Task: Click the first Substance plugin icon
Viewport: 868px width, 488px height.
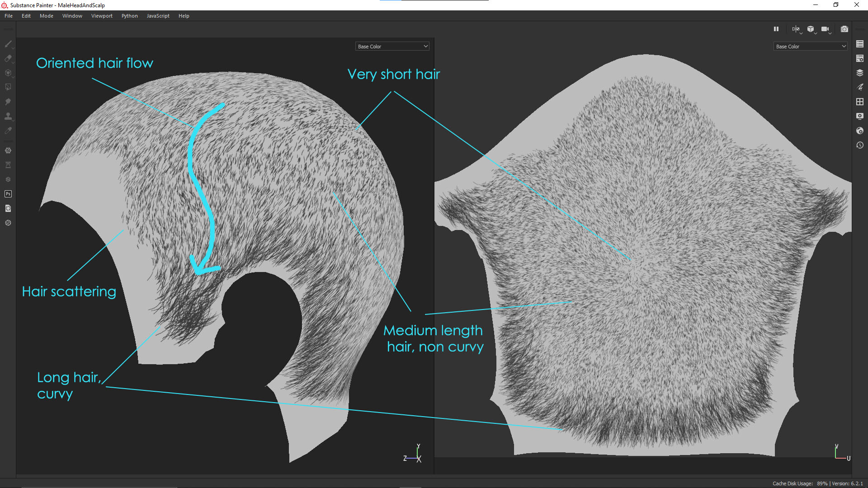Action: click(x=8, y=150)
